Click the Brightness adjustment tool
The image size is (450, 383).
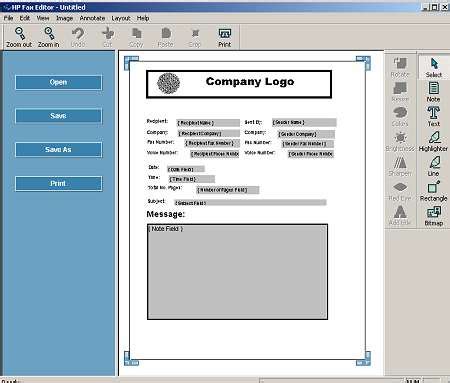pos(400,141)
